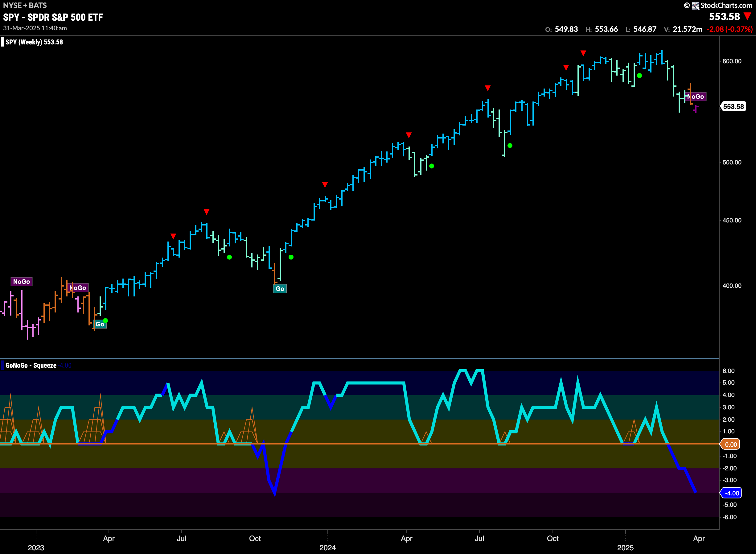Click the red triangle from mid-October 2024
The image size is (756, 554).
point(566,68)
